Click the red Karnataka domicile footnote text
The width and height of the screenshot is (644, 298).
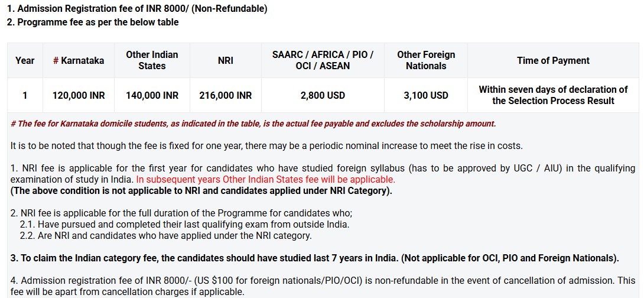253,124
